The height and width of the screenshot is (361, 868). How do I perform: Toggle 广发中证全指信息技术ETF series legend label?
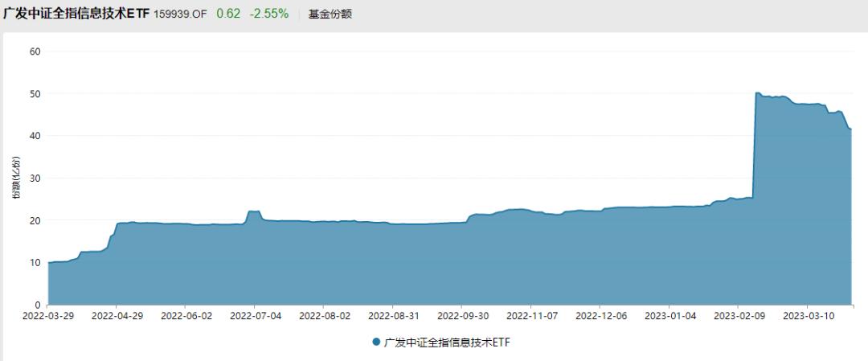point(447,343)
